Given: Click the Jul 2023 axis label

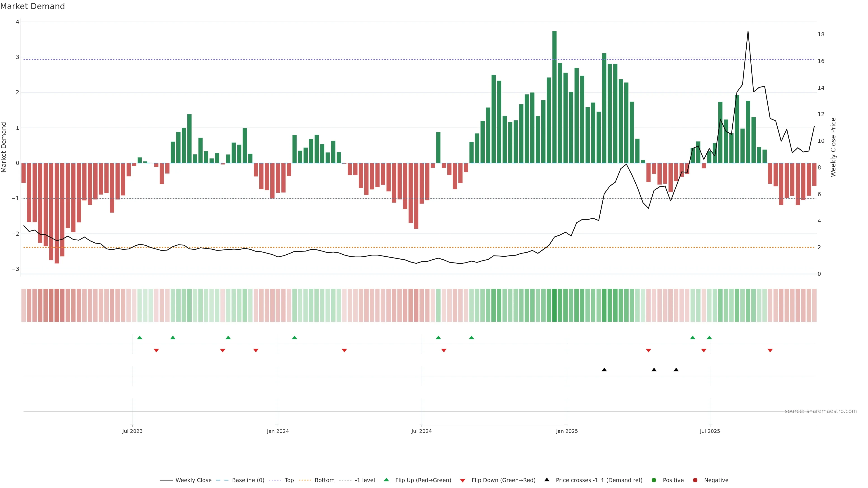Looking at the screenshot, I should coord(132,431).
